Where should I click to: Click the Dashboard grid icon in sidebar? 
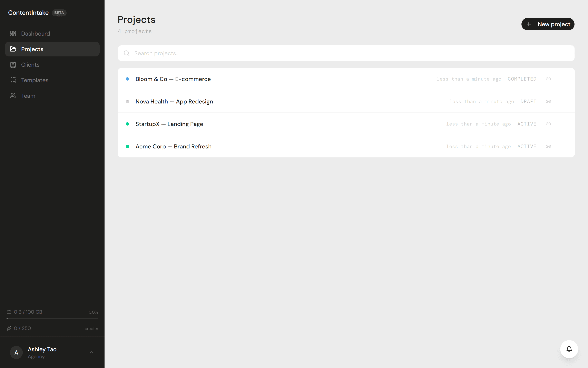(13, 34)
